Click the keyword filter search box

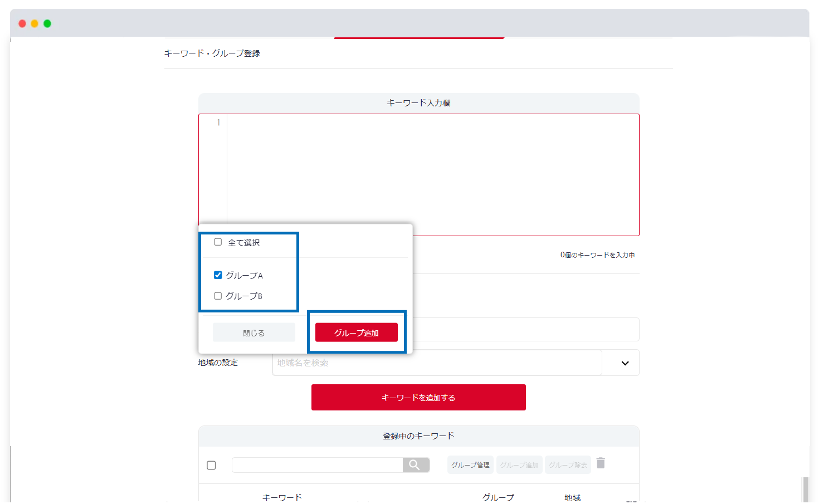point(315,464)
